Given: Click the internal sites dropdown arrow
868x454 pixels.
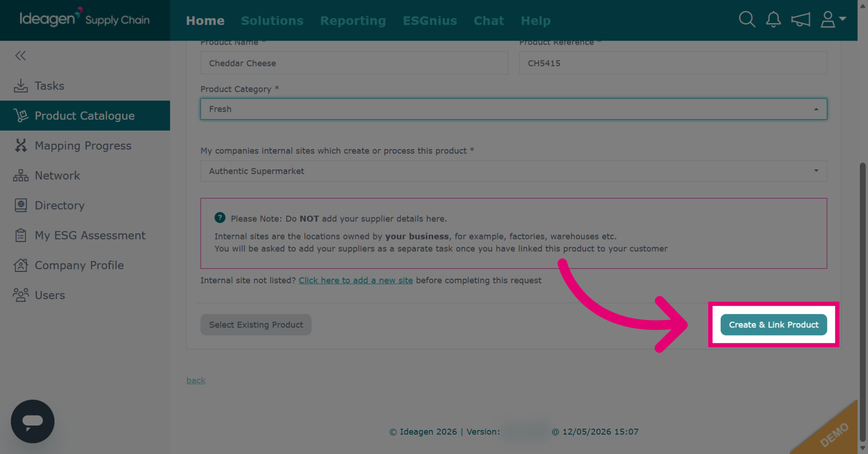Looking at the screenshot, I should [816, 171].
